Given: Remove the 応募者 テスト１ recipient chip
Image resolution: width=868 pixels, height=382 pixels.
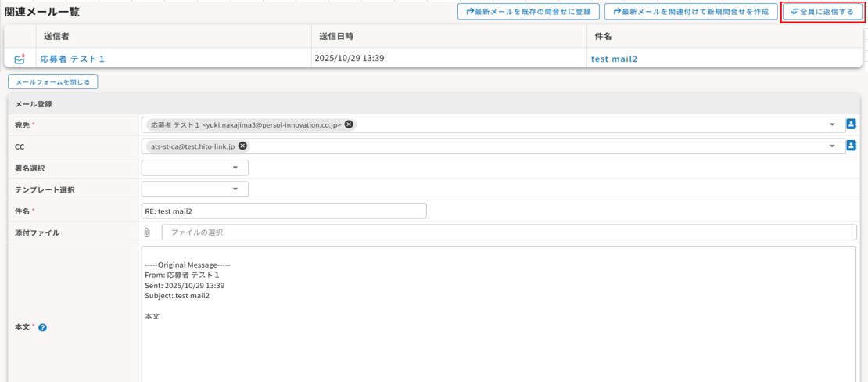Looking at the screenshot, I should pos(349,124).
